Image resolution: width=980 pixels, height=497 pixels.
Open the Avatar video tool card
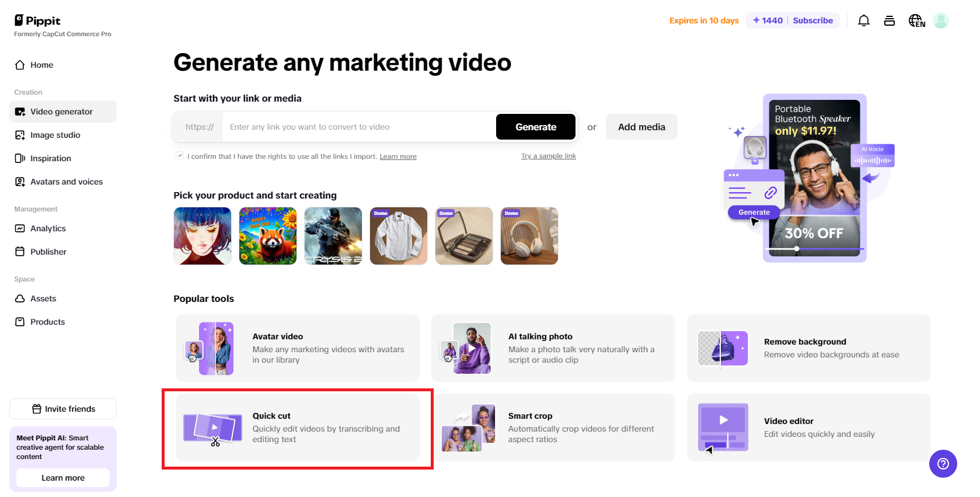298,348
